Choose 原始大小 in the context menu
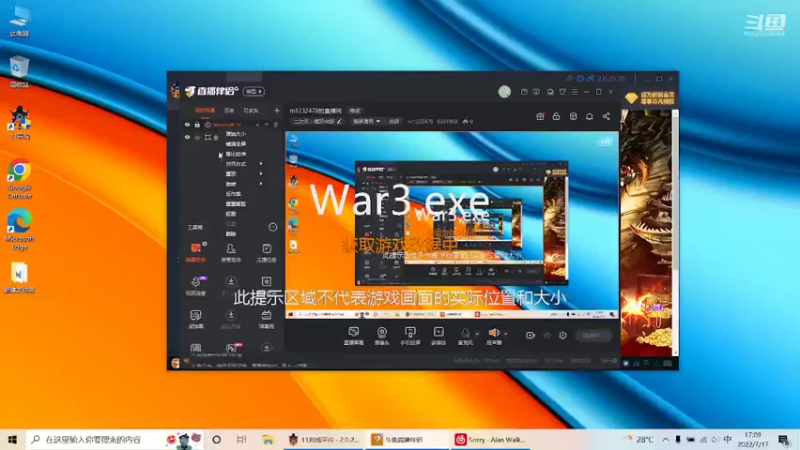800x450 pixels. coord(236,134)
